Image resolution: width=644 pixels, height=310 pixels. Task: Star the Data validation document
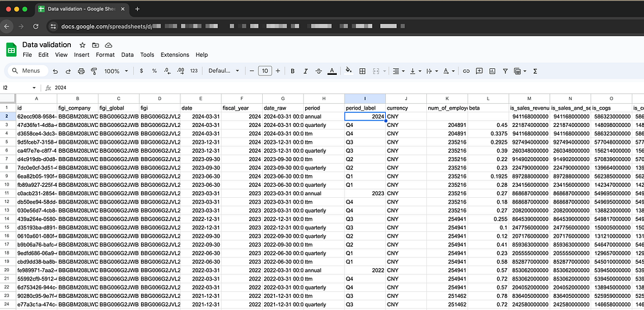point(82,45)
